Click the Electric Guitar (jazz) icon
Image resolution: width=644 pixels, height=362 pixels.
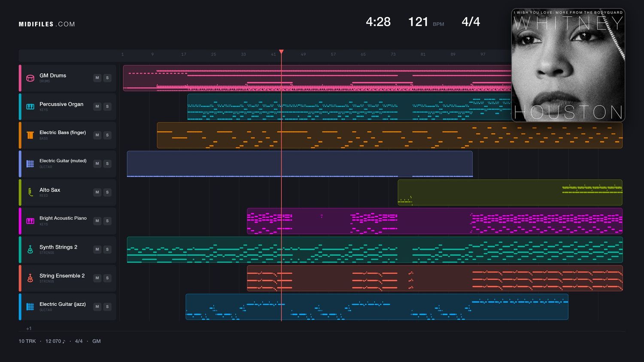pos(30,307)
